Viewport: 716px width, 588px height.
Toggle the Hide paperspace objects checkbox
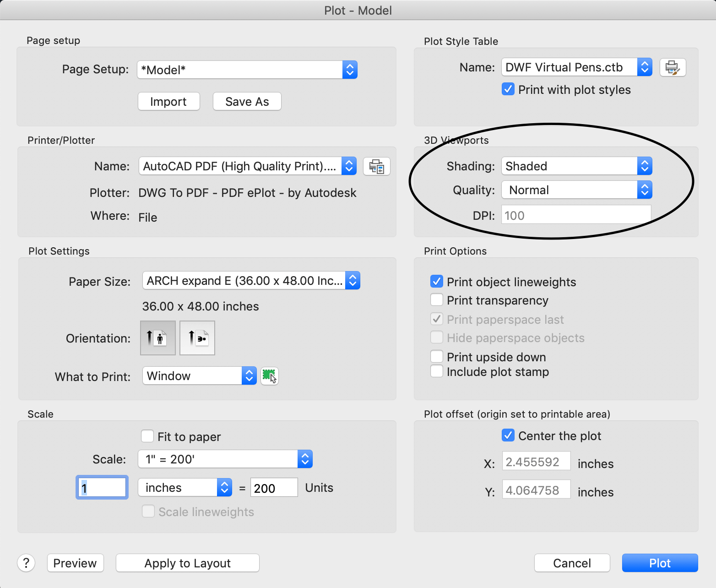click(x=437, y=338)
